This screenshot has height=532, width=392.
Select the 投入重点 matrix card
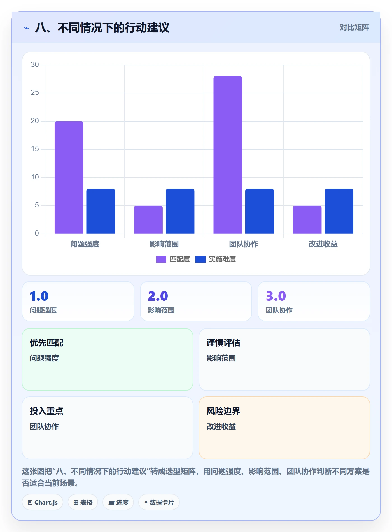(108, 428)
